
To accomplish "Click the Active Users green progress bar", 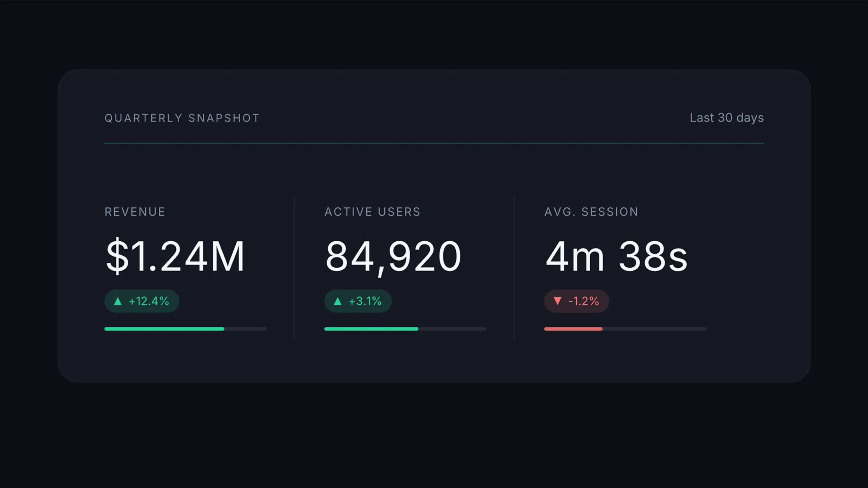I will 371,329.
